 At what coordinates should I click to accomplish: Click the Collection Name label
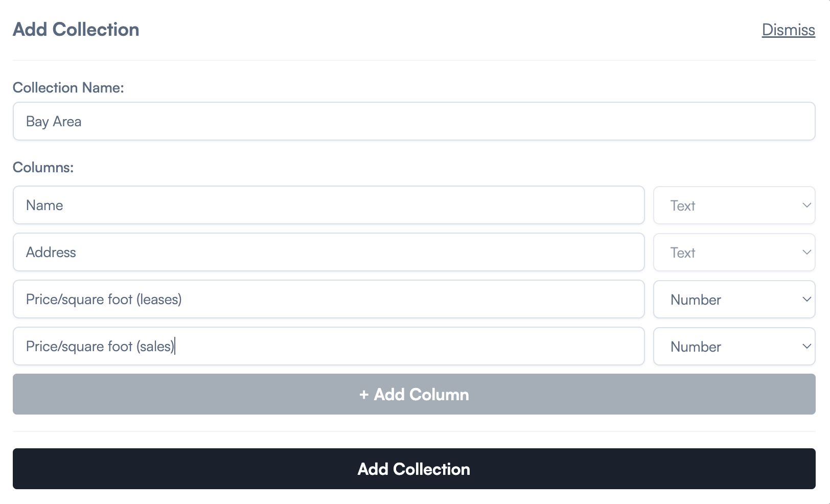[68, 88]
